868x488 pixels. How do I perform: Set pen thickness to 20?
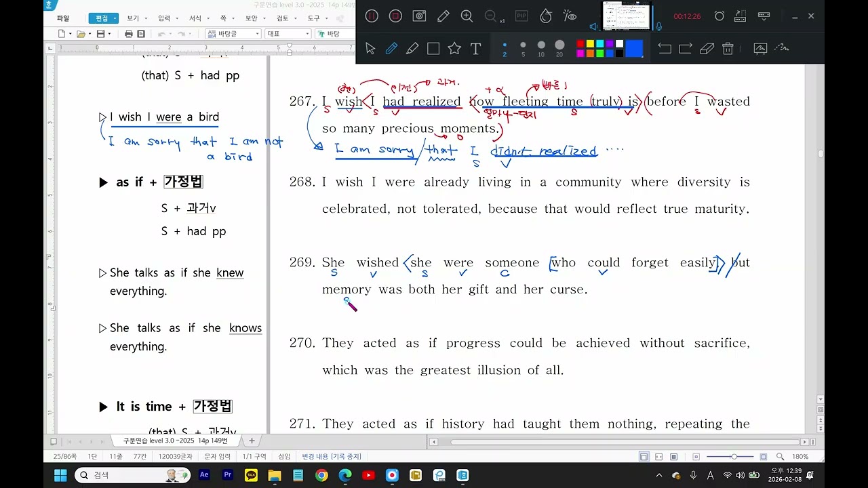tap(559, 48)
